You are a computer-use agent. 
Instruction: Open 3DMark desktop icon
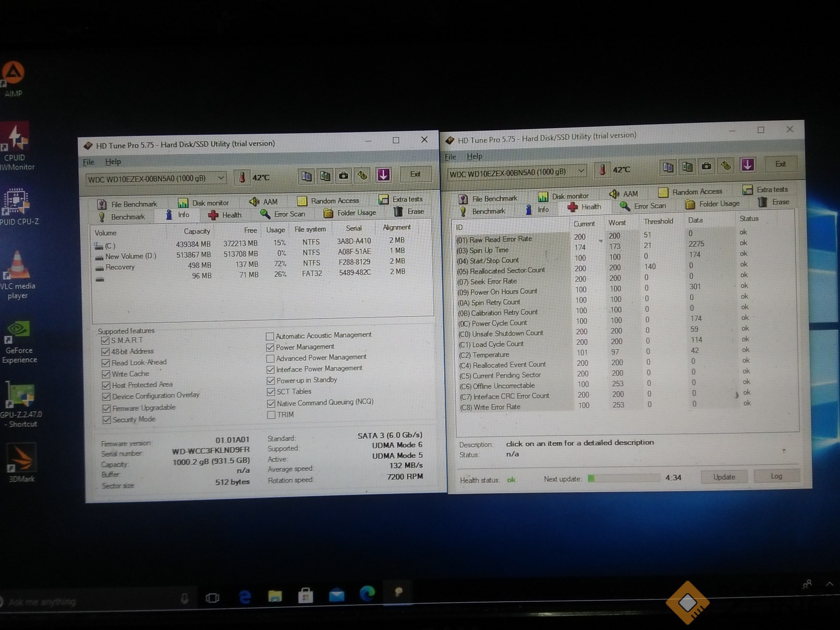pos(22,463)
